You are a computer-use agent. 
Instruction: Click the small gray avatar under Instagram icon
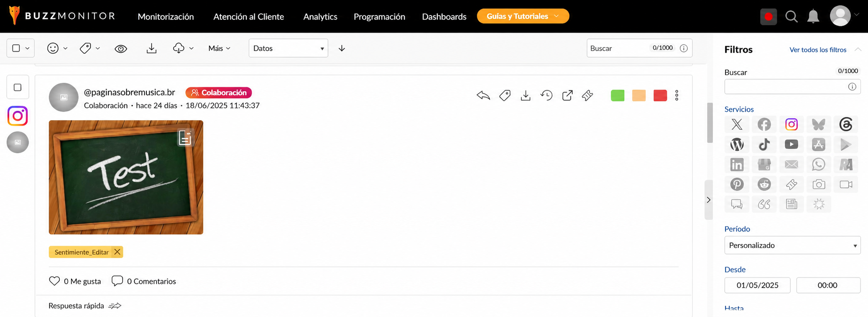[18, 142]
